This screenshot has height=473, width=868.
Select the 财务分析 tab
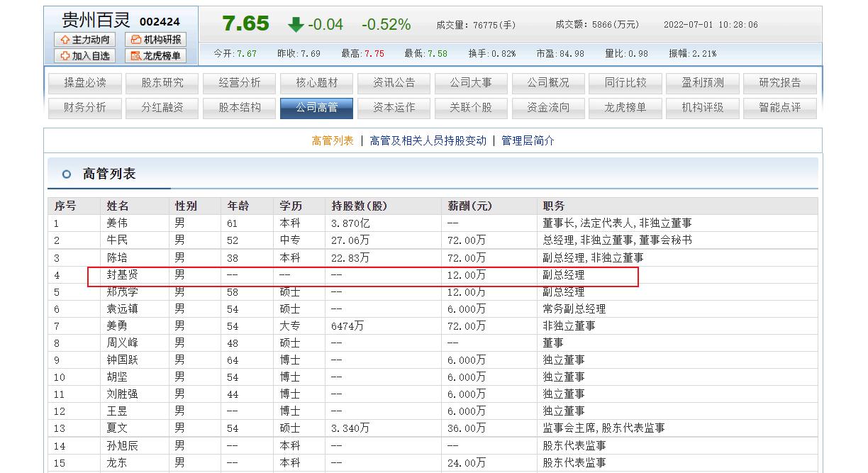click(84, 108)
